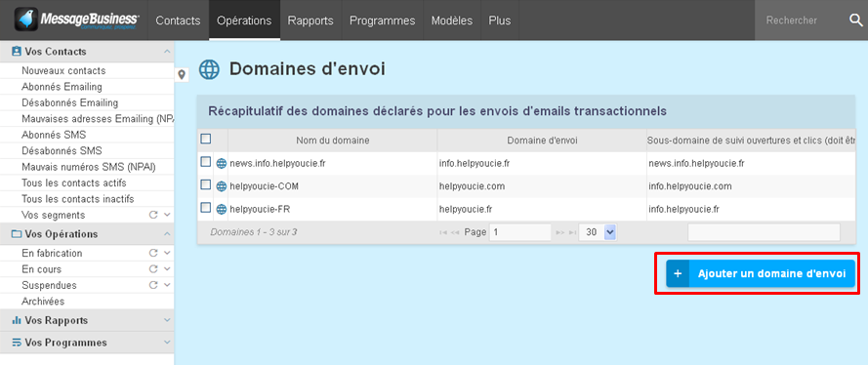Open the Modèles menu
The height and width of the screenshot is (365, 868).
[x=452, y=20]
